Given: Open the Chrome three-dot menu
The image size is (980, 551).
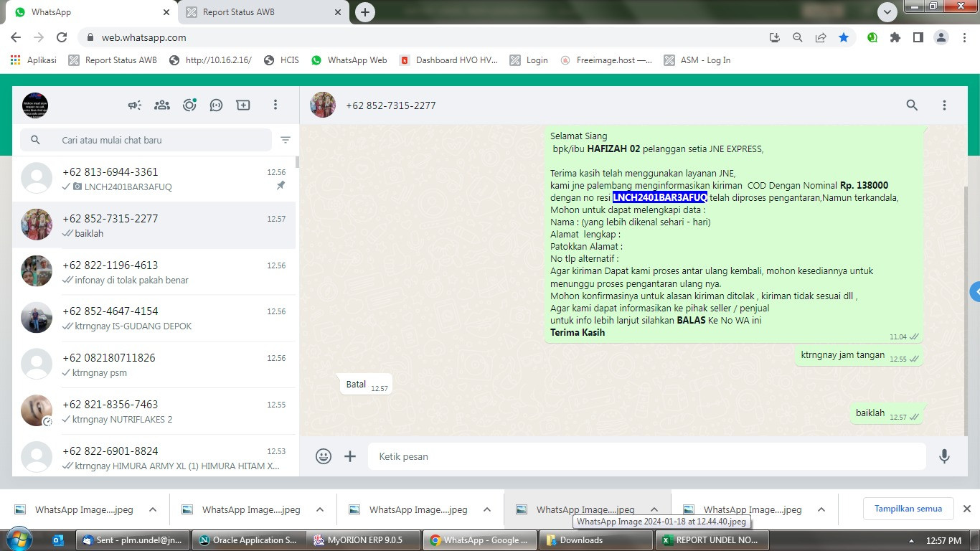Looking at the screenshot, I should [965, 37].
